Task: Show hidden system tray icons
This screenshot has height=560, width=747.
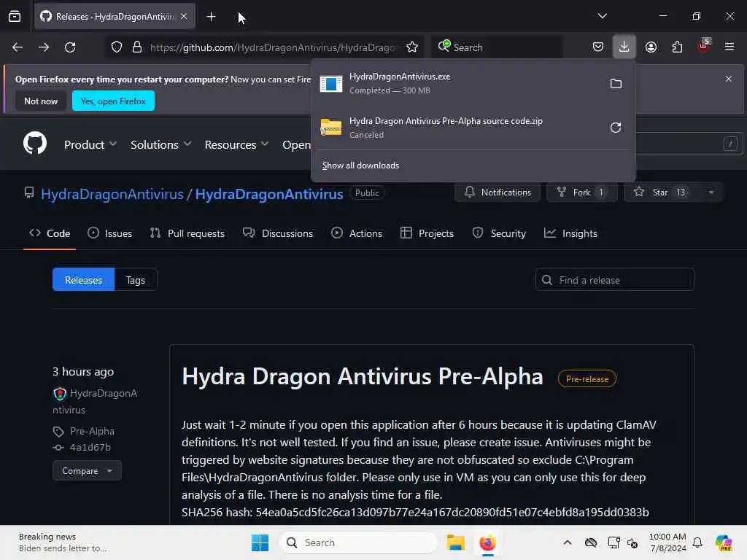Action: coord(567,542)
